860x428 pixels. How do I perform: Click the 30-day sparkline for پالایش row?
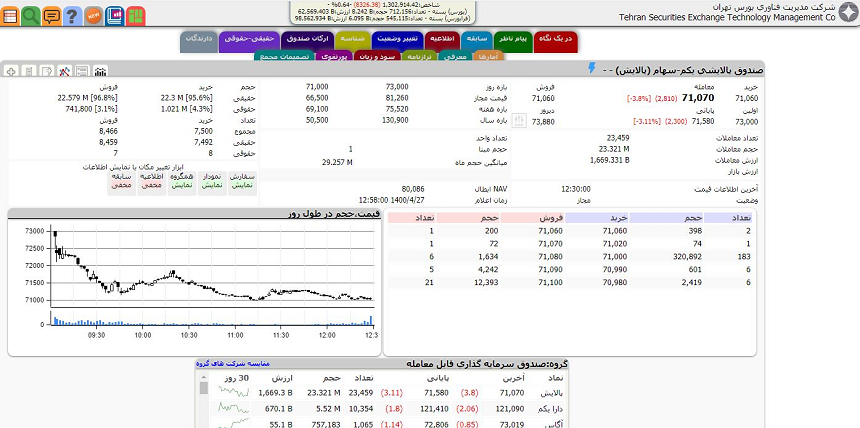click(x=232, y=394)
